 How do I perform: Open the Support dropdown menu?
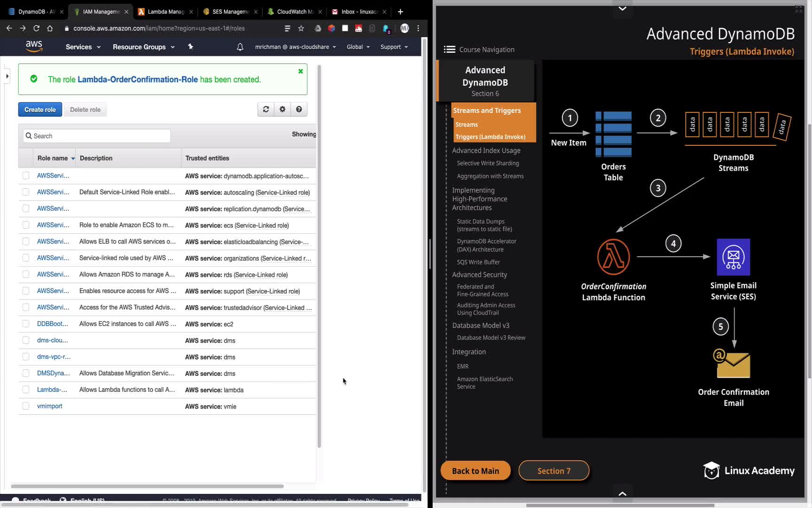click(x=394, y=47)
